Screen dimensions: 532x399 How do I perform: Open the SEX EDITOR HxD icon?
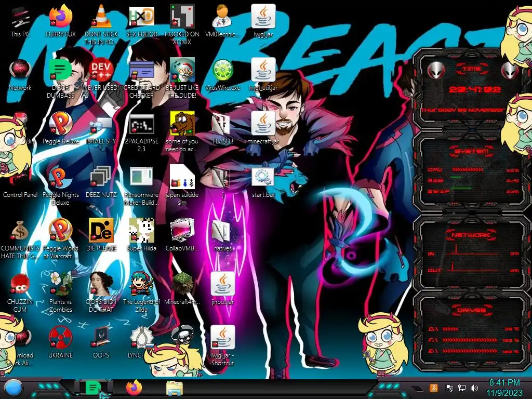[141, 16]
